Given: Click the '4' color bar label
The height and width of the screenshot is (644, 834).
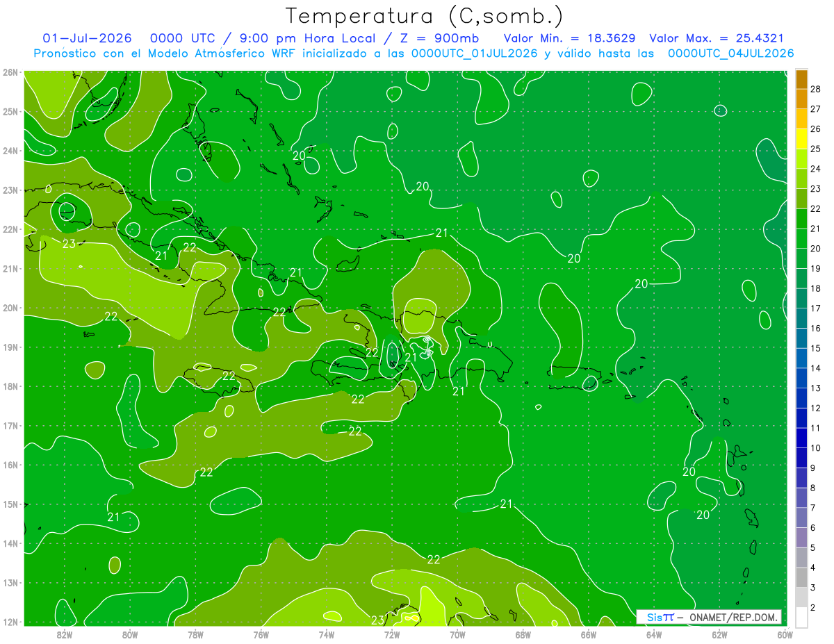Looking at the screenshot, I should [x=813, y=568].
